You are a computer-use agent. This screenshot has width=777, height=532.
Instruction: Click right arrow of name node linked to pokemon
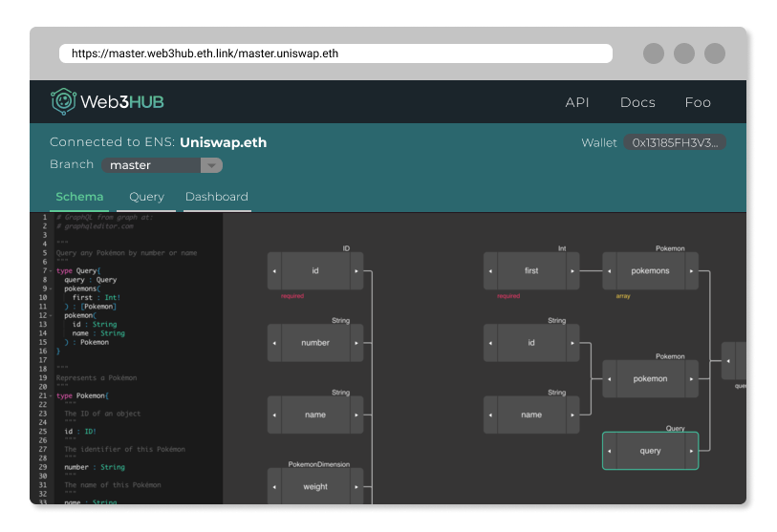click(x=572, y=415)
